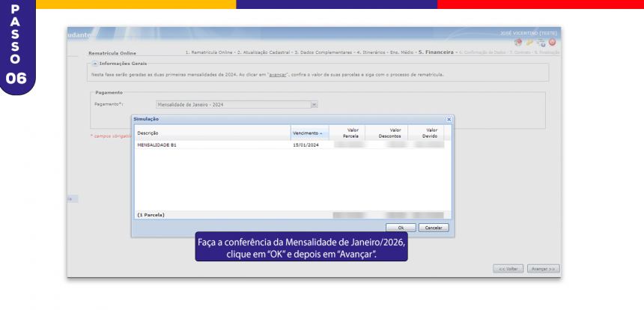Sort by the Vencimento column header
This screenshot has height=310, width=644.
click(310, 133)
